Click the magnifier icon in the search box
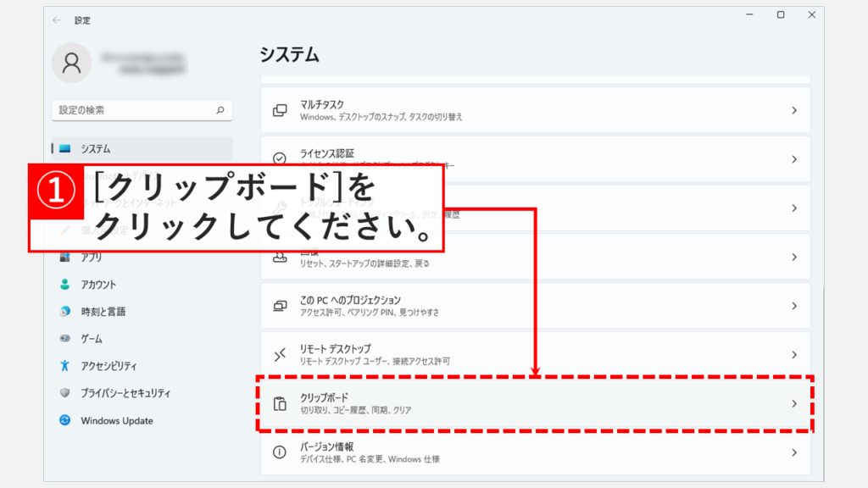Image resolution: width=868 pixels, height=488 pixels. pos(220,110)
